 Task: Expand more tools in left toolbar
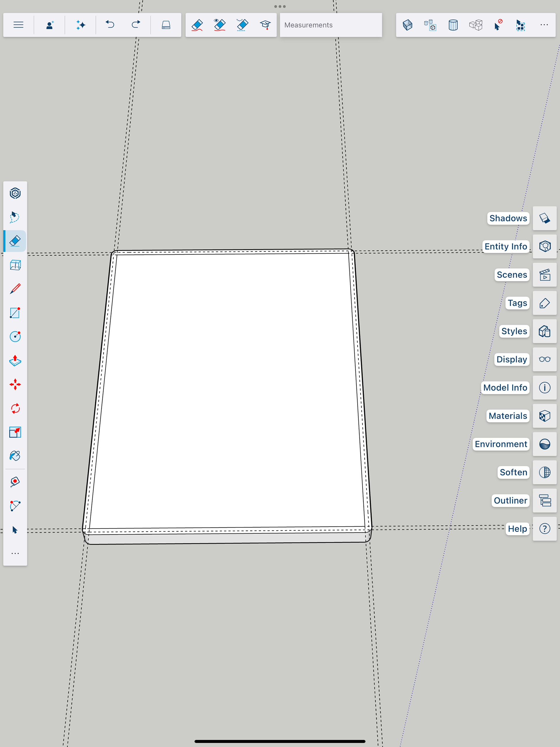click(x=15, y=554)
